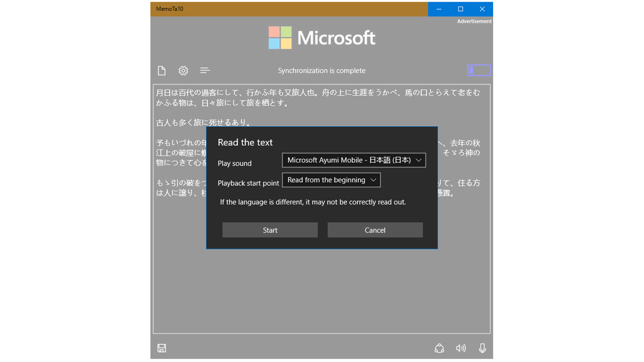
Task: Click the speaker read-aloud icon
Action: (x=461, y=348)
